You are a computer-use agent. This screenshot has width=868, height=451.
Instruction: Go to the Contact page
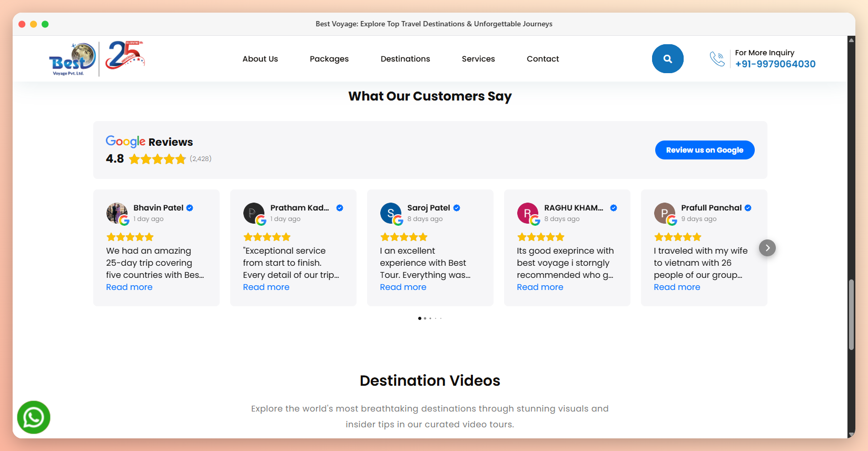tap(543, 59)
